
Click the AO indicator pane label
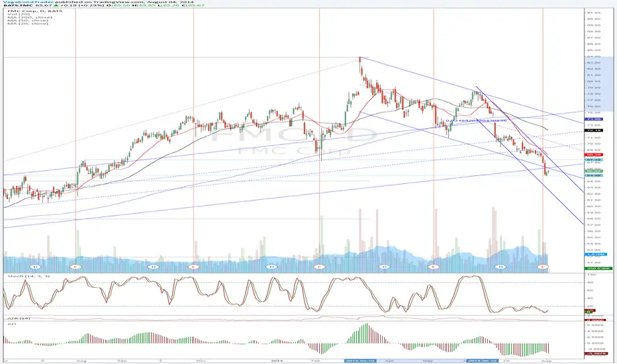[11, 324]
